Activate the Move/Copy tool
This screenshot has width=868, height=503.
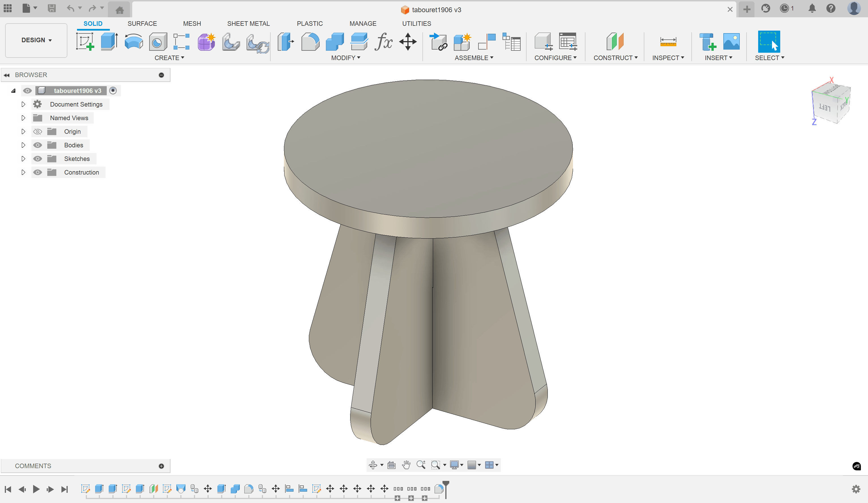(408, 41)
